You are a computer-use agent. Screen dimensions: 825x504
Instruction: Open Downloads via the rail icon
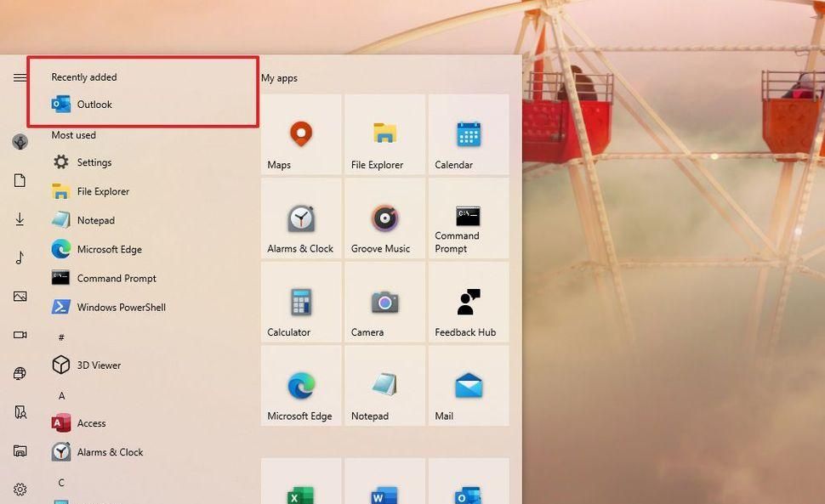pos(20,219)
